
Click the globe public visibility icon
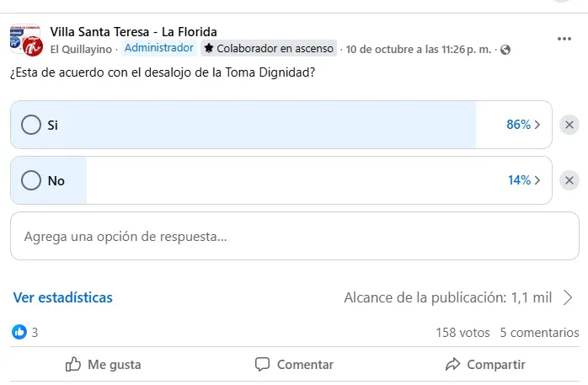(x=505, y=50)
